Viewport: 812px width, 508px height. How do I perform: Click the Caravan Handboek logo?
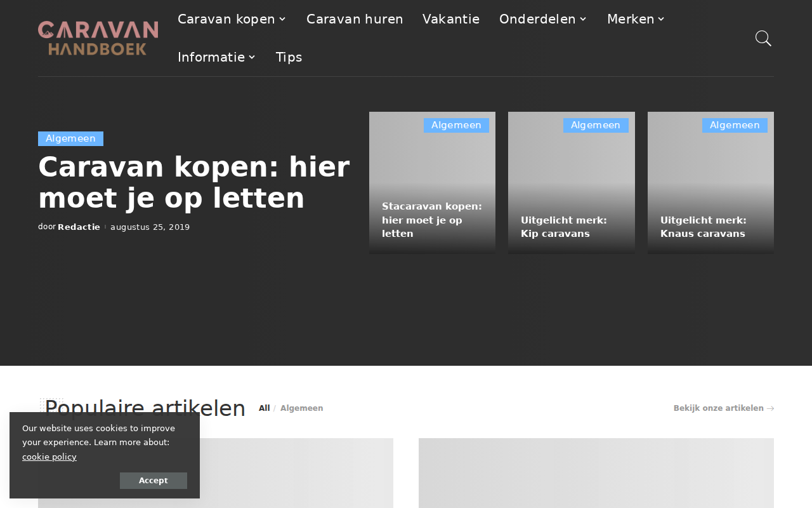98,38
